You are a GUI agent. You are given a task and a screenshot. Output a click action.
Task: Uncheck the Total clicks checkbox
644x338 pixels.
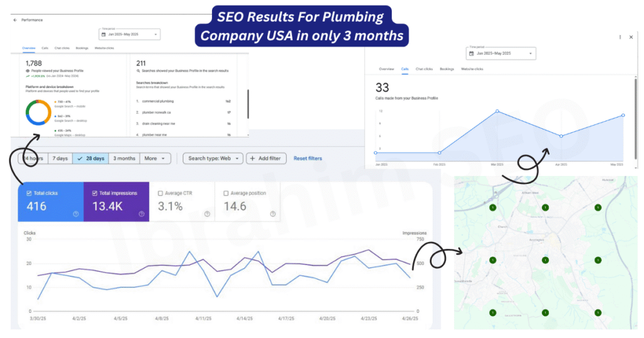pyautogui.click(x=30, y=194)
